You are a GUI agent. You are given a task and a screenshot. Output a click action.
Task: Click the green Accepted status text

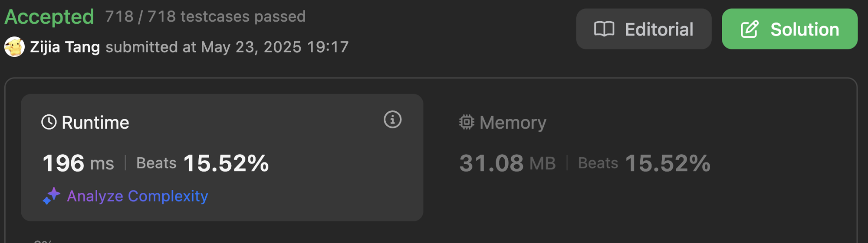49,17
